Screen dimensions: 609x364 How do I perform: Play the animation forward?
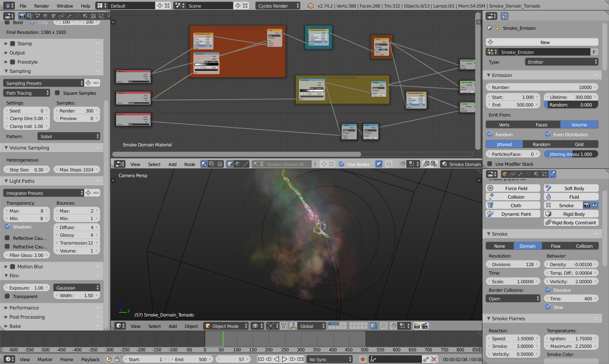click(x=285, y=359)
